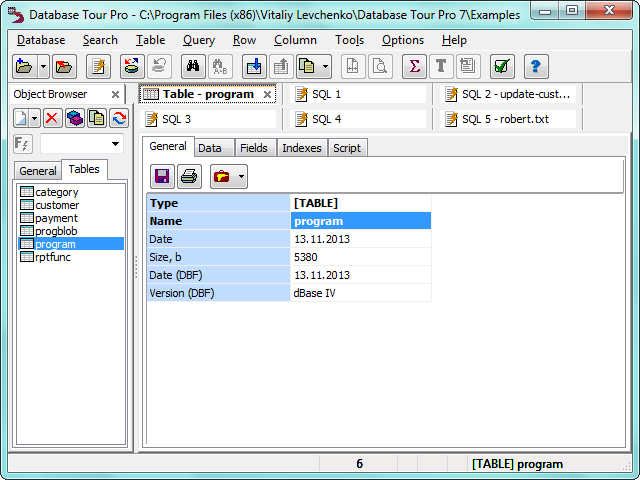Open the filter combo box in browser

point(82,144)
